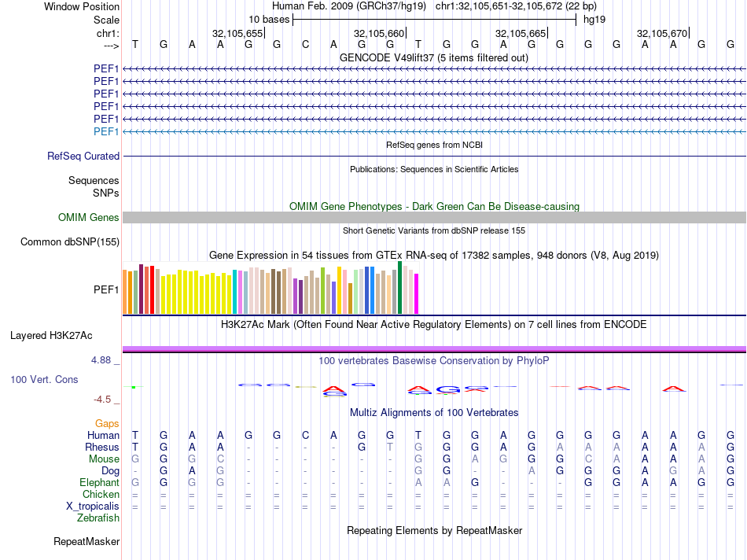Select the Elephant species row label

pyautogui.click(x=99, y=482)
